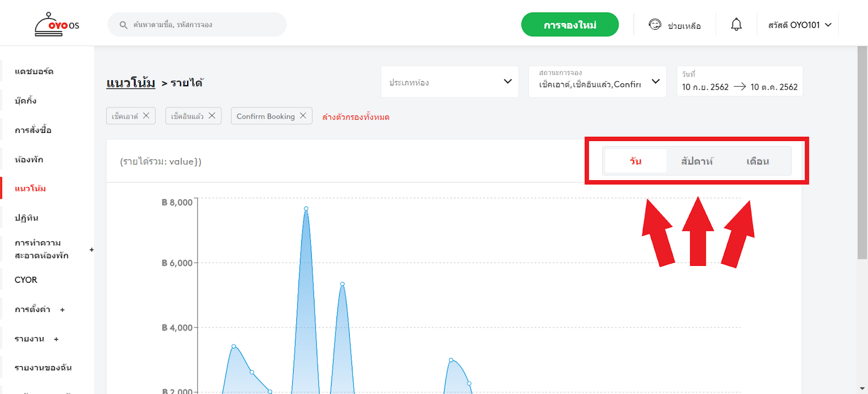This screenshot has height=394, width=868.
Task: Click the total revenue value text
Action: [161, 162]
